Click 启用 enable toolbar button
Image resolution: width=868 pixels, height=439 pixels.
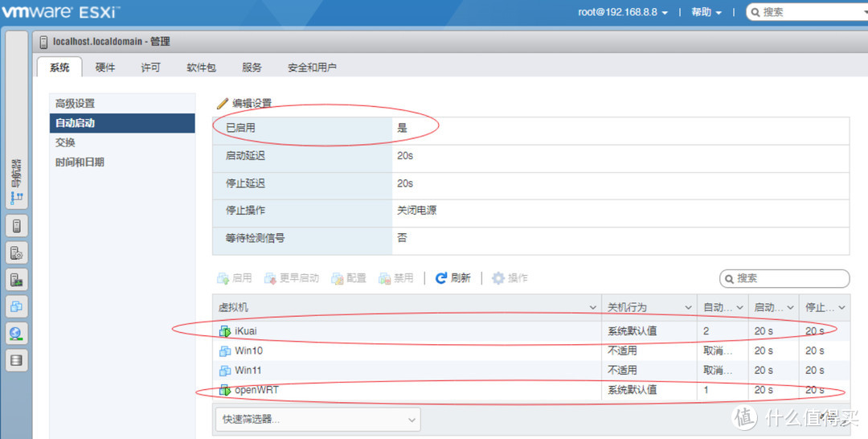coord(235,278)
